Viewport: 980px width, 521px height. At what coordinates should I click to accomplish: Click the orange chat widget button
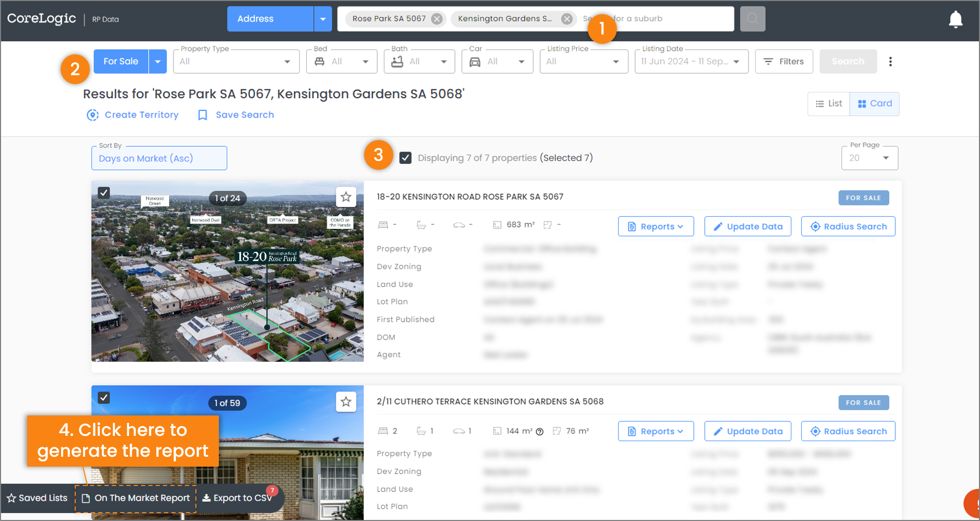(x=972, y=503)
